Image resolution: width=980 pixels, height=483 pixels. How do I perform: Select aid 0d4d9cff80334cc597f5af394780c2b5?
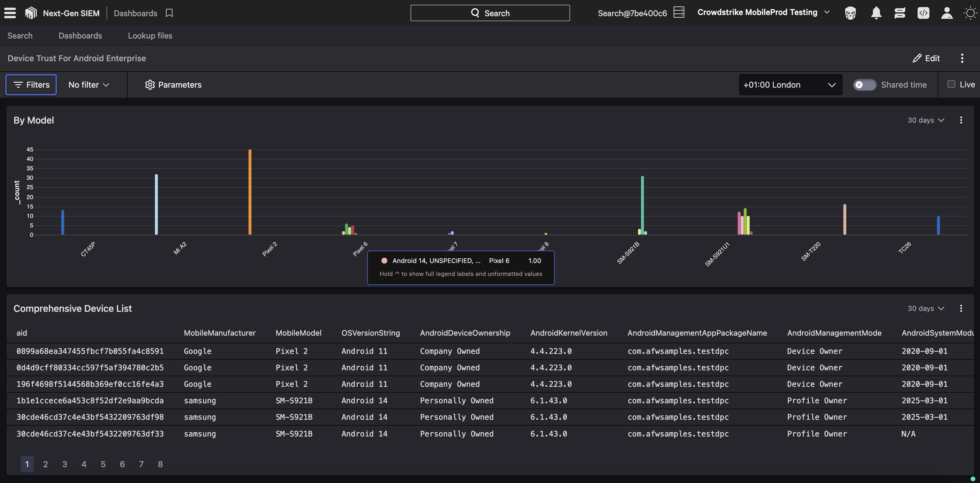point(90,367)
